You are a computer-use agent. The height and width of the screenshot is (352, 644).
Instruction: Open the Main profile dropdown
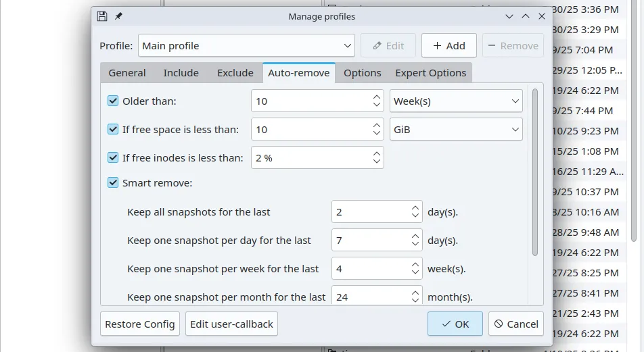[246, 46]
